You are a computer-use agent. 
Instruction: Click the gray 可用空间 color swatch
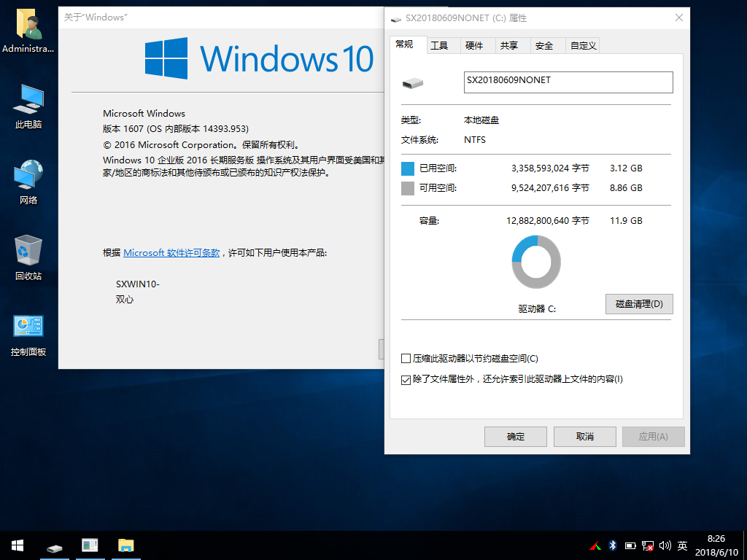point(408,188)
